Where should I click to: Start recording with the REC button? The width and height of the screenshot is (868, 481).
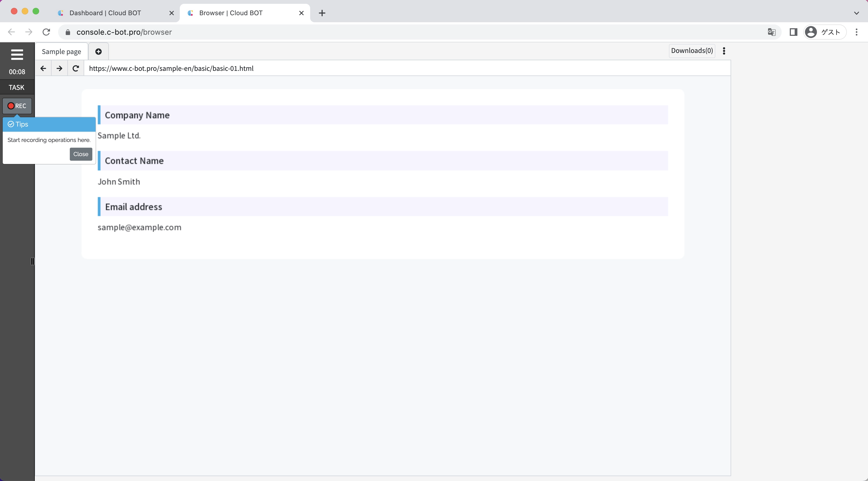point(17,106)
